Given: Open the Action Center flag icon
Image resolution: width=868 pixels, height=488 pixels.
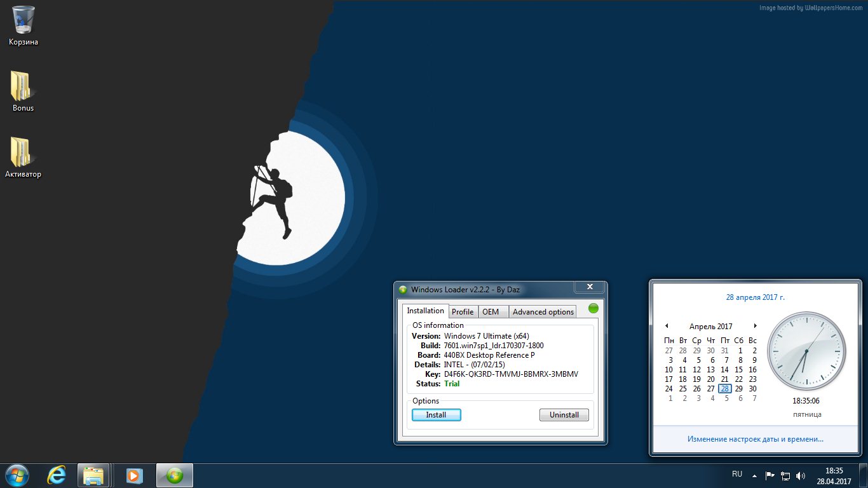Looking at the screenshot, I should point(770,475).
